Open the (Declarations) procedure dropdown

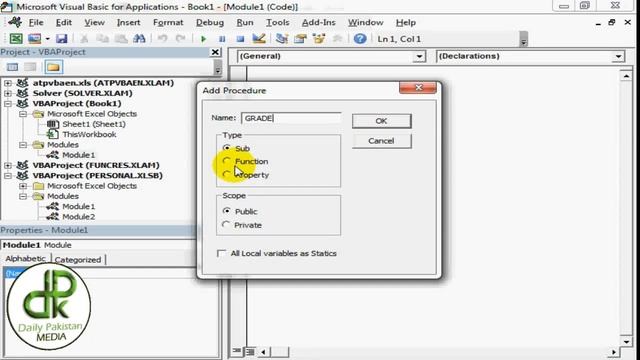[x=619, y=56]
